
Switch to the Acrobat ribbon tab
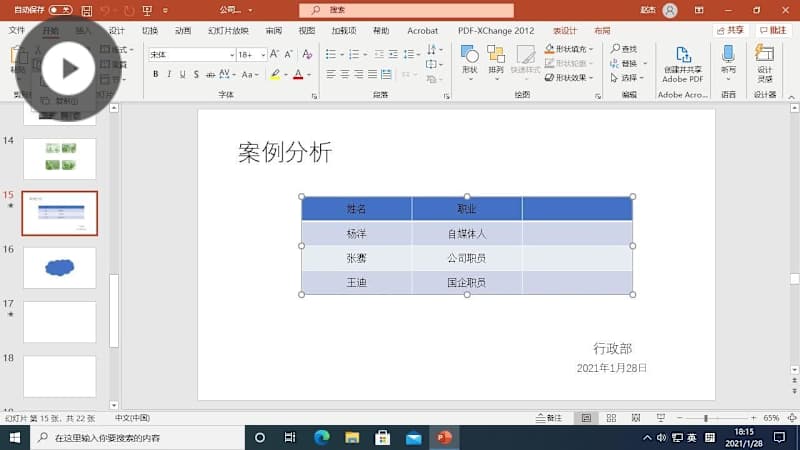click(422, 31)
